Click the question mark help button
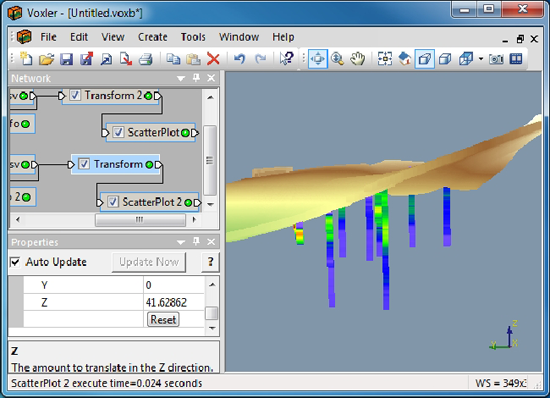The height and width of the screenshot is (398, 550). [210, 262]
